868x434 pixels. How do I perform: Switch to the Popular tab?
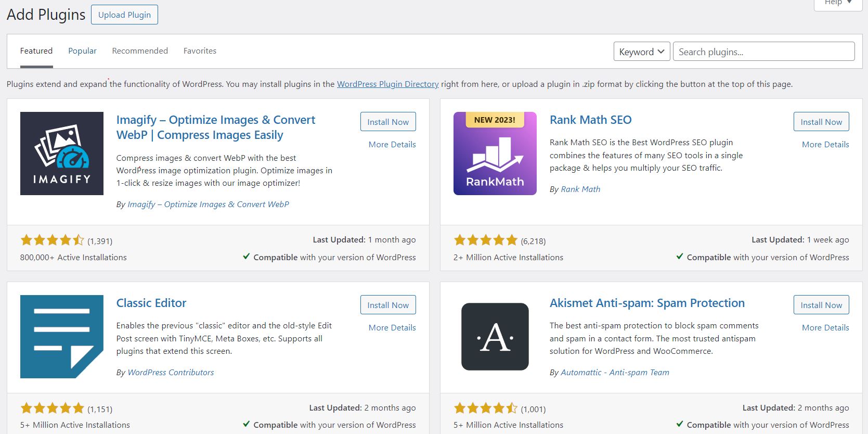tap(82, 51)
